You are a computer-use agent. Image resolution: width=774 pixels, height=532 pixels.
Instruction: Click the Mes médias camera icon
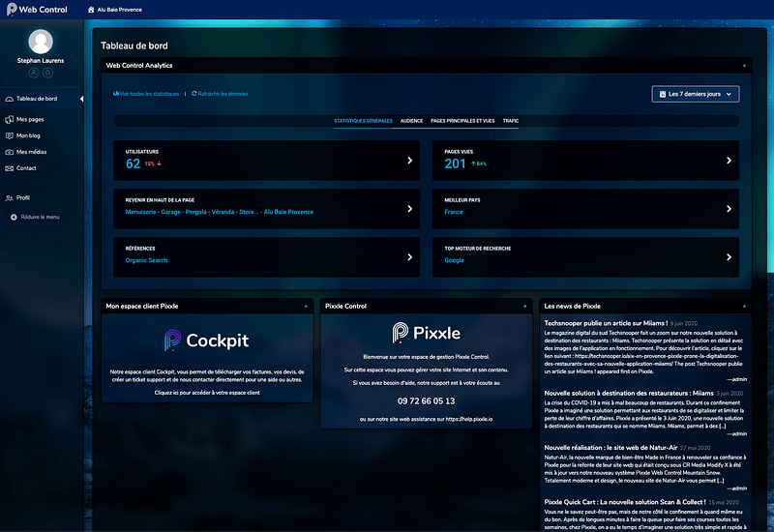click(x=9, y=152)
